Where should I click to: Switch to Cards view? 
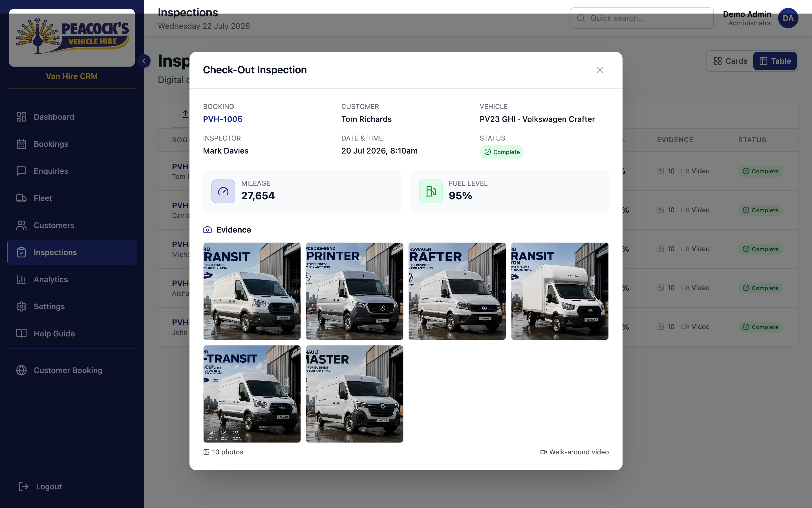point(731,61)
